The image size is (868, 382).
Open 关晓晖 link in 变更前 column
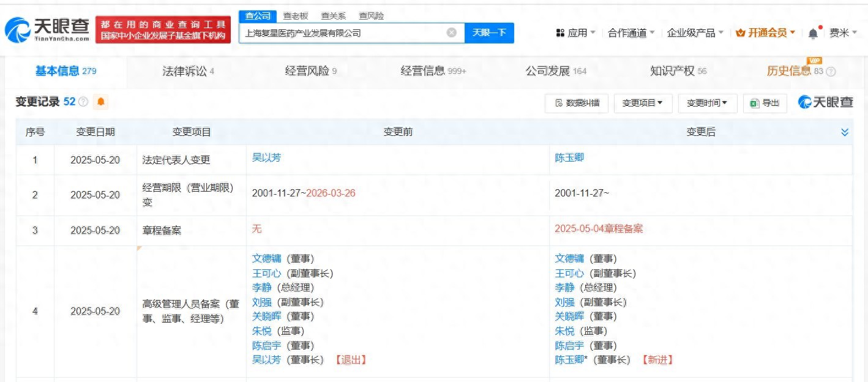(267, 316)
